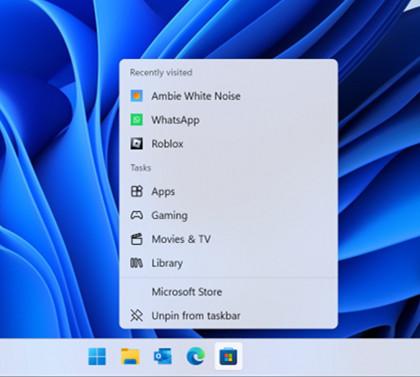Click the Ambie White Noise app icon
This screenshot has width=420, height=377.
(136, 96)
